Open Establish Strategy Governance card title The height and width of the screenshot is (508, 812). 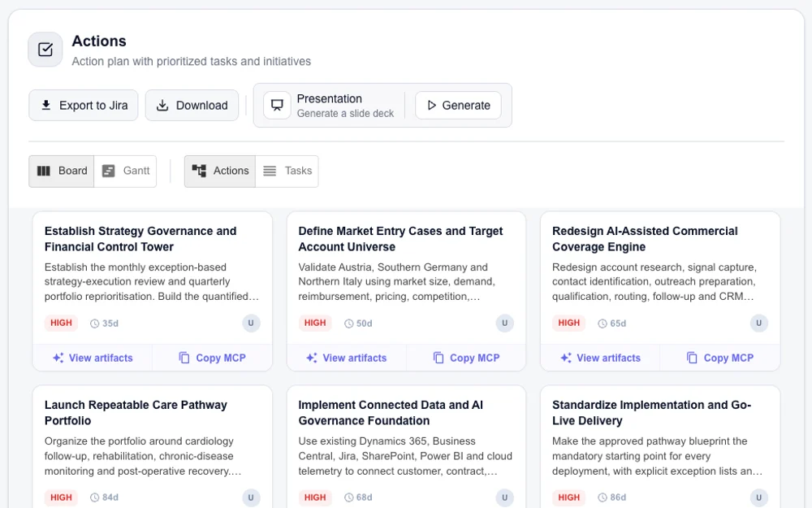140,239
